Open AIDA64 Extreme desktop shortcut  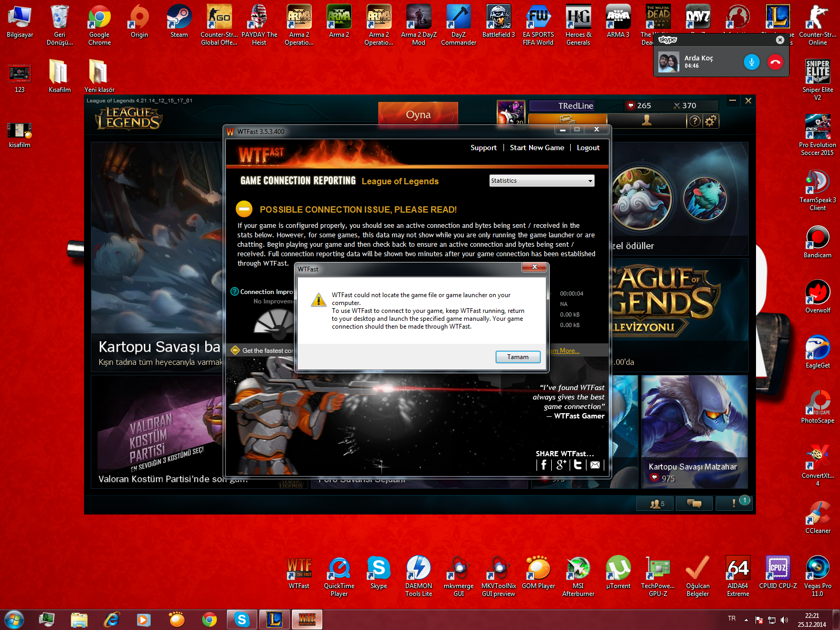coord(738,576)
